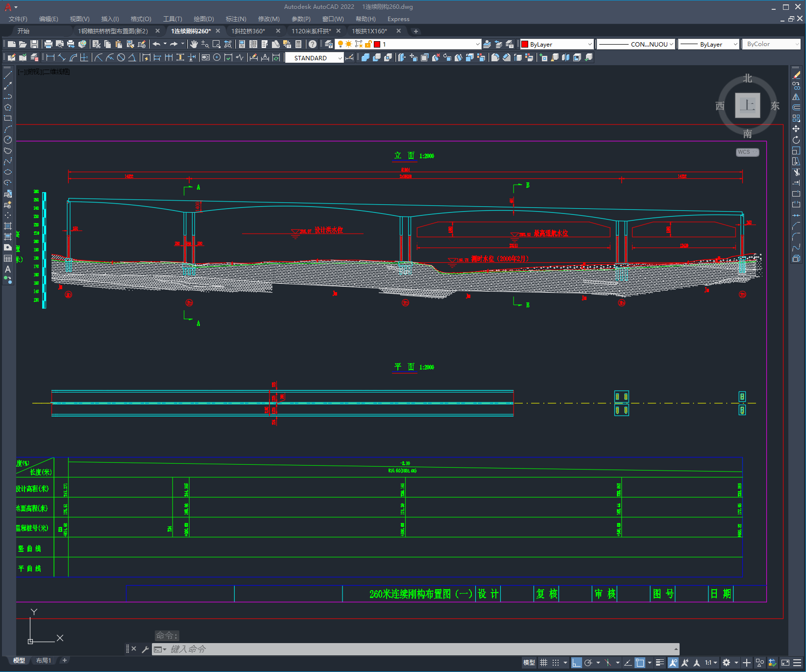806x672 pixels.
Task: Click the Plot Preview icon
Action: (60, 44)
